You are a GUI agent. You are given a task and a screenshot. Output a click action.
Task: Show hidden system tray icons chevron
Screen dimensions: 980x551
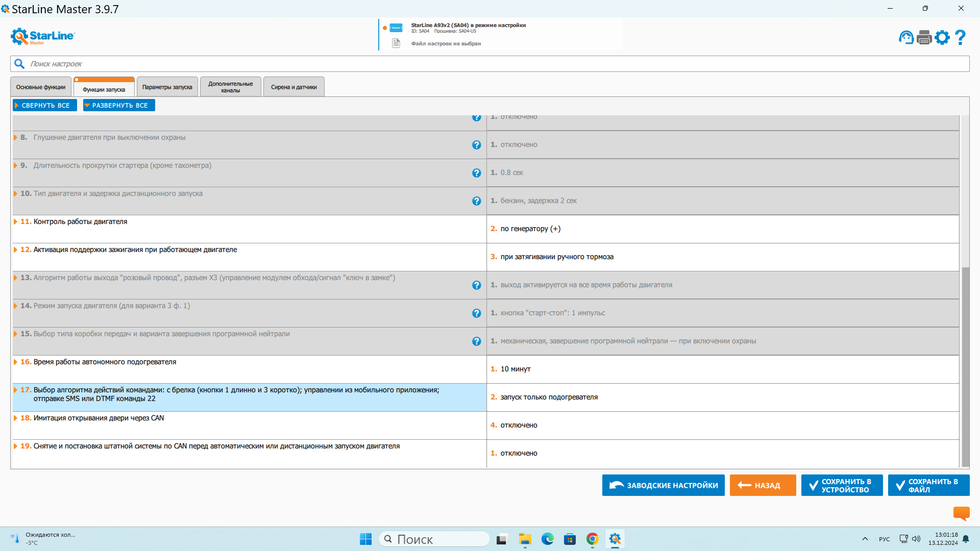[865, 539]
